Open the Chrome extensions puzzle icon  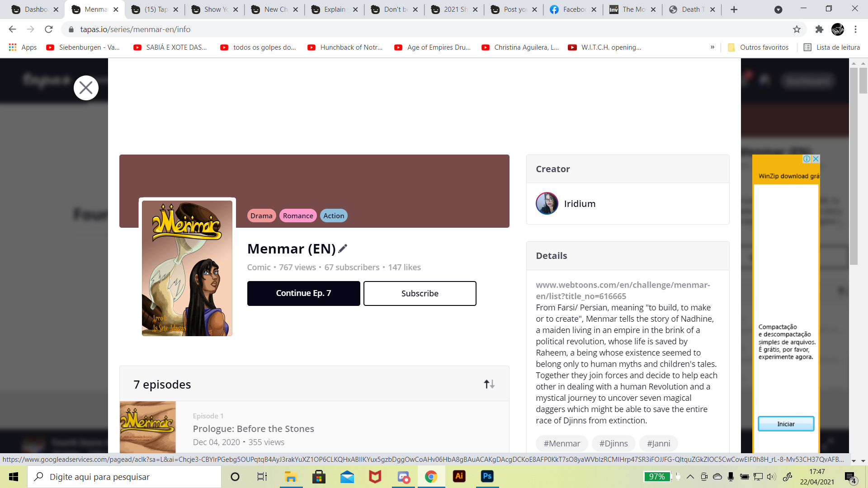click(819, 29)
